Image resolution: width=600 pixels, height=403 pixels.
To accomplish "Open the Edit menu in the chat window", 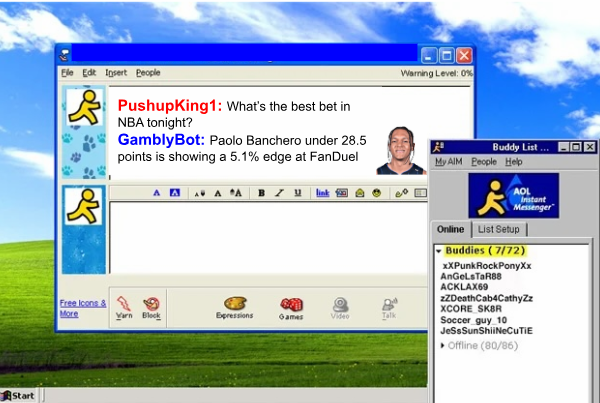I will [89, 73].
